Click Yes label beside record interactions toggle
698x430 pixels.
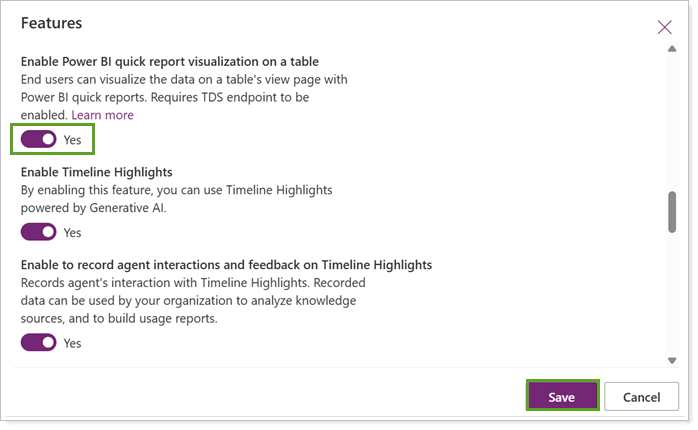point(73,343)
